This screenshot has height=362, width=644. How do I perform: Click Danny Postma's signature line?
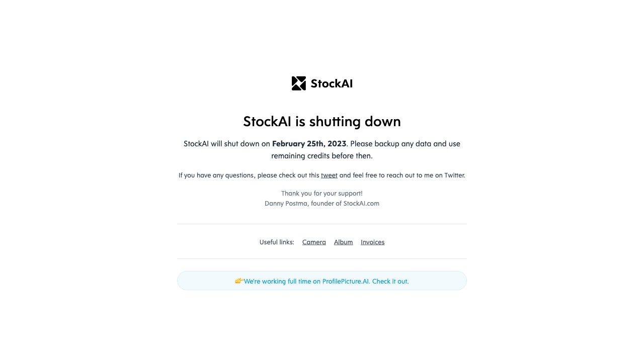[x=322, y=203]
